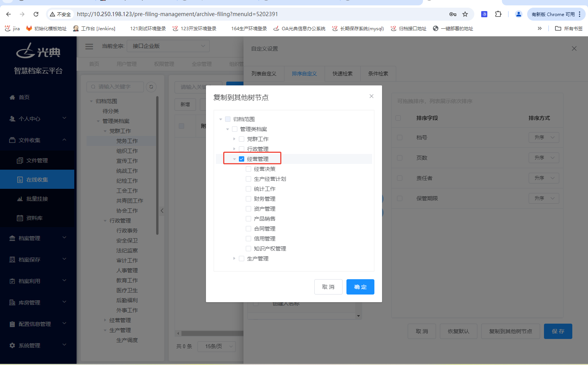Open the 15条/页 page size dropdown
The width and height of the screenshot is (588, 365).
(217, 346)
